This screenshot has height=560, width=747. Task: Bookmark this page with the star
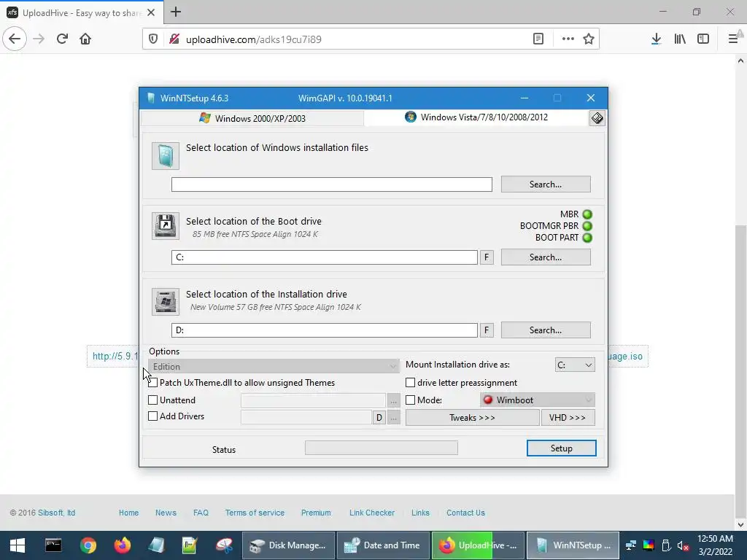[589, 39]
